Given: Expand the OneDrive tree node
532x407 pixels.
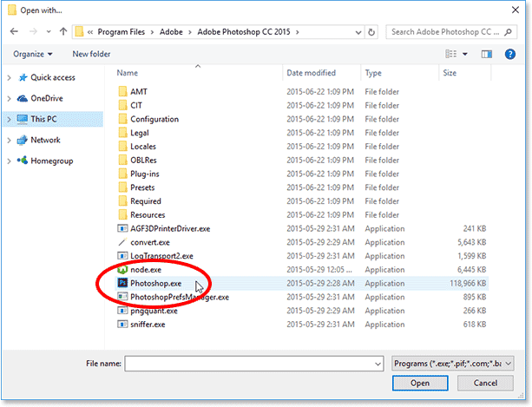Looking at the screenshot, I should [x=10, y=99].
